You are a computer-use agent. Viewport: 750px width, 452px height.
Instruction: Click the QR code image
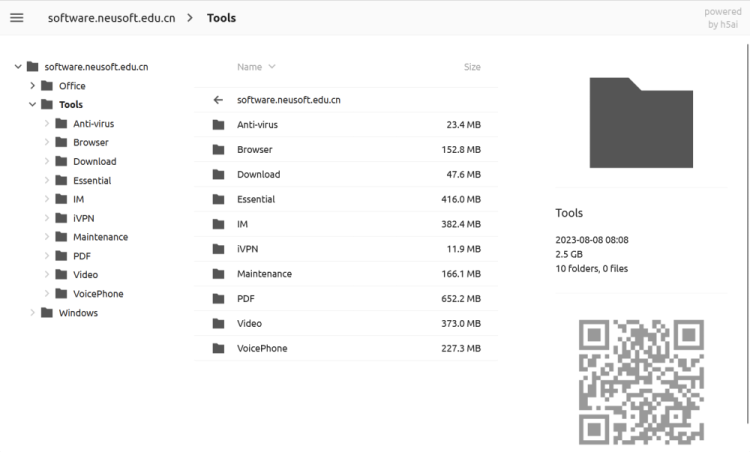coord(641,381)
